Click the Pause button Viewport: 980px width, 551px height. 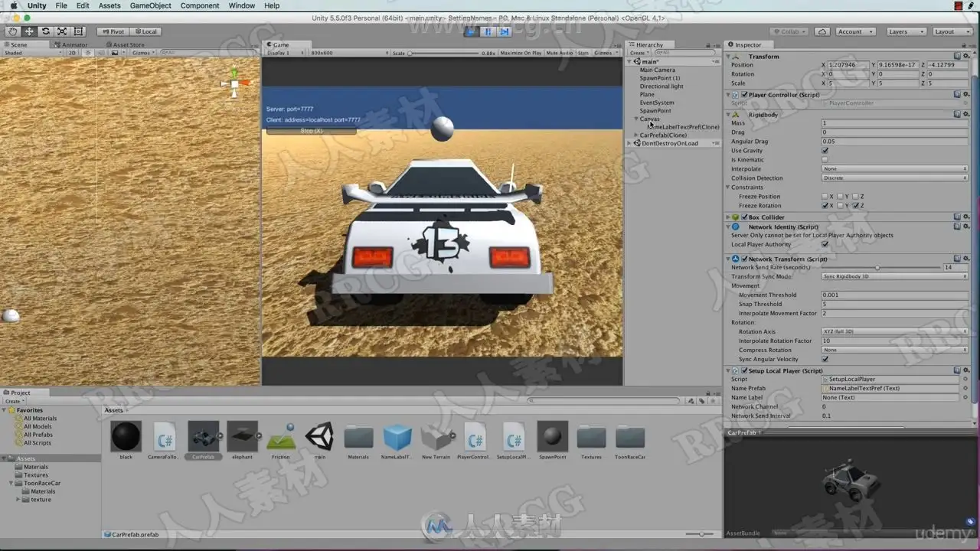point(488,31)
